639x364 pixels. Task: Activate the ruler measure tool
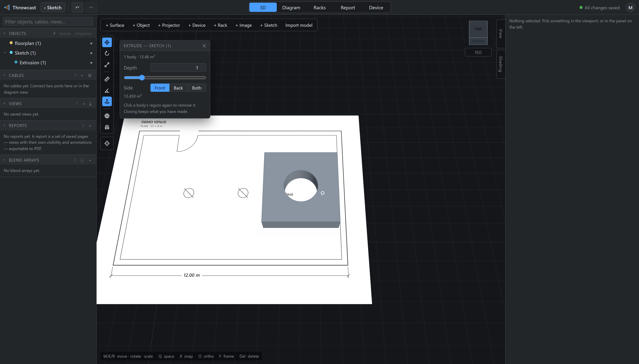click(x=107, y=79)
